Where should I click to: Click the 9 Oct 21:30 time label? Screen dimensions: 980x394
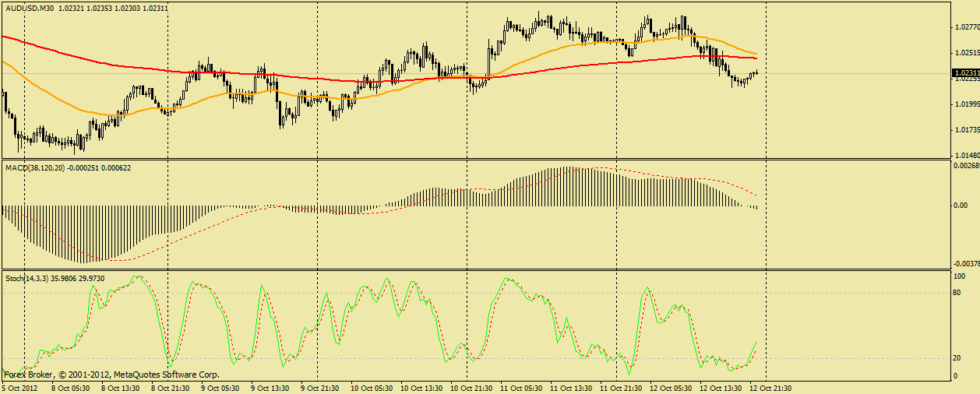(x=319, y=387)
